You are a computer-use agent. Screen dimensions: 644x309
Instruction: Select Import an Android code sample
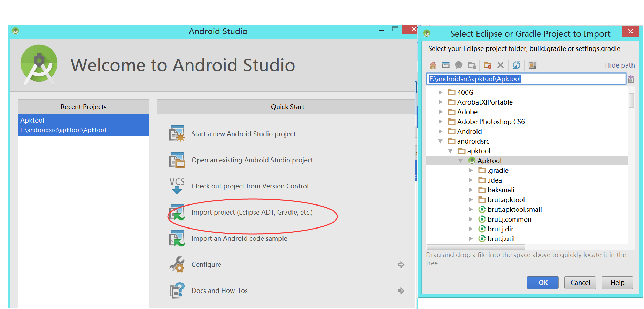(239, 238)
